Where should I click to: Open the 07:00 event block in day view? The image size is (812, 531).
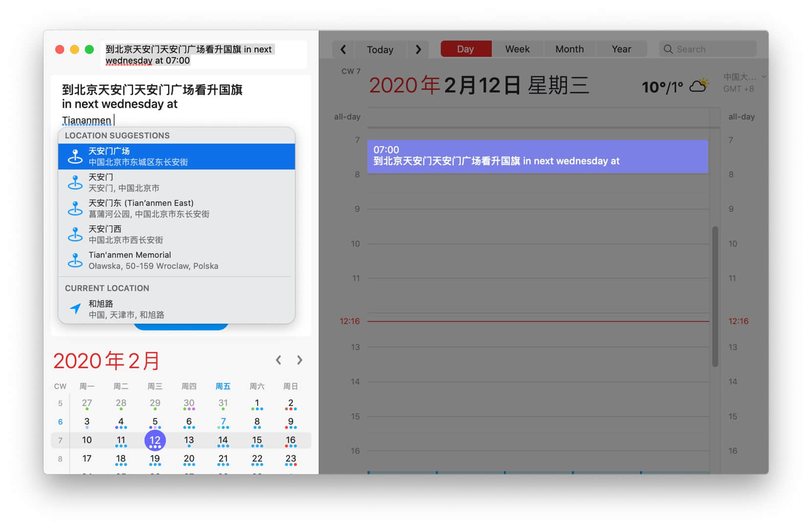click(537, 156)
